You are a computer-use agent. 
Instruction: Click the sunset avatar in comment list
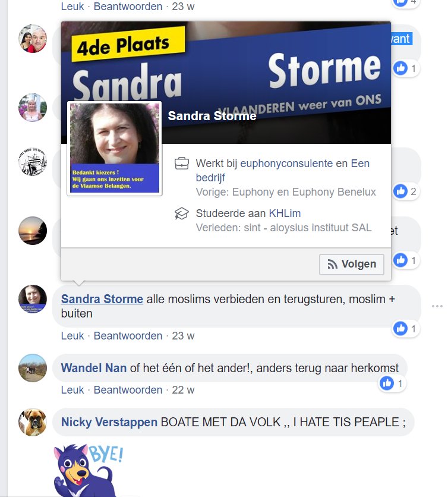pos(33,231)
